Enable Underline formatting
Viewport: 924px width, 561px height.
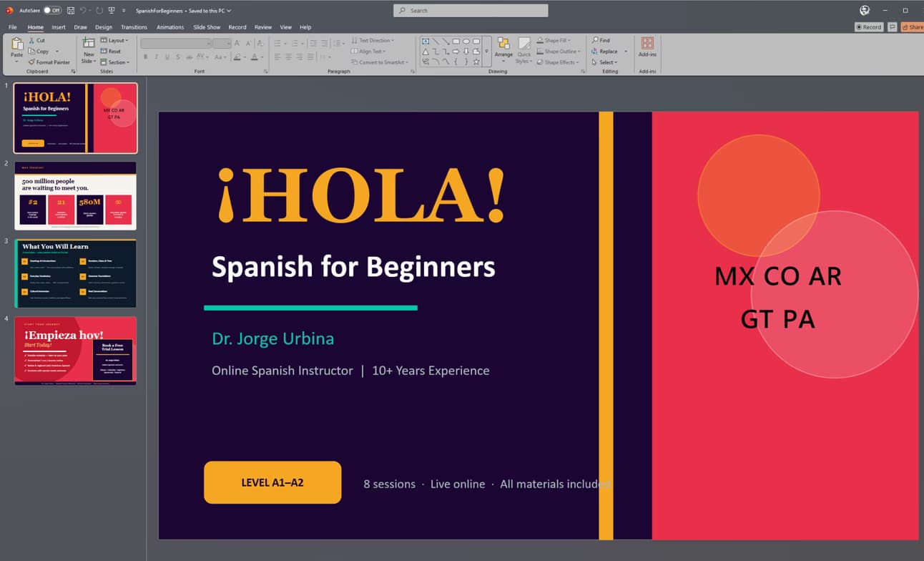[x=167, y=57]
